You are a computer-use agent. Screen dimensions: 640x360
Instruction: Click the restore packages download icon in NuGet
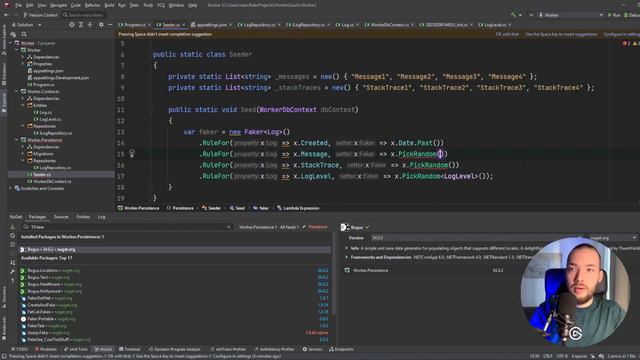pyautogui.click(x=13, y=227)
